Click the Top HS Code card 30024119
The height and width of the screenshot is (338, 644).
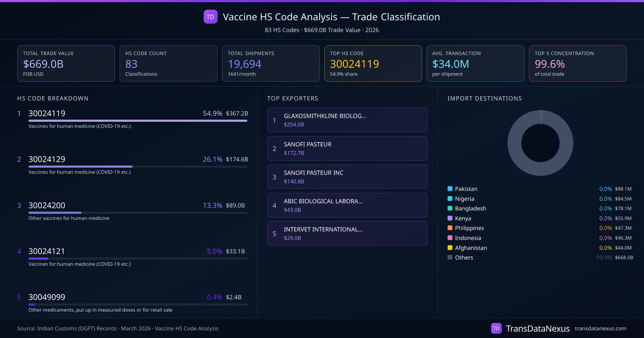click(x=373, y=63)
